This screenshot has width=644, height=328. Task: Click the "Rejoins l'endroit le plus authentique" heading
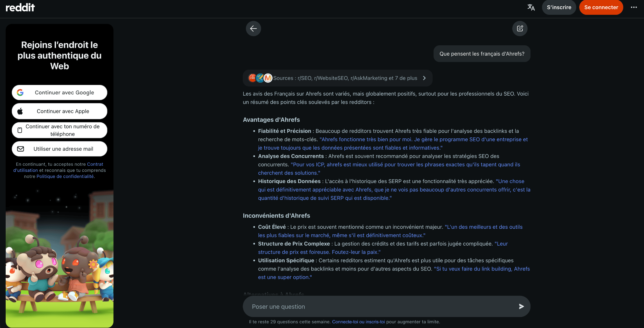(59, 56)
